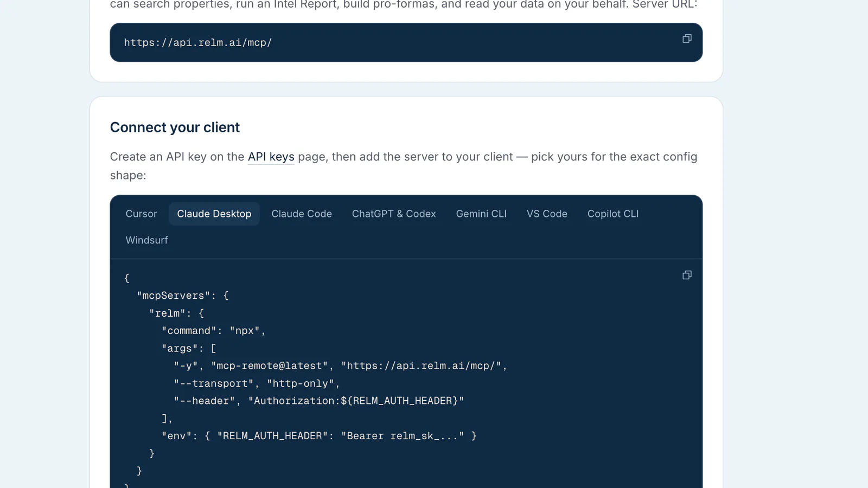Select the Windsurf tab

point(146,240)
